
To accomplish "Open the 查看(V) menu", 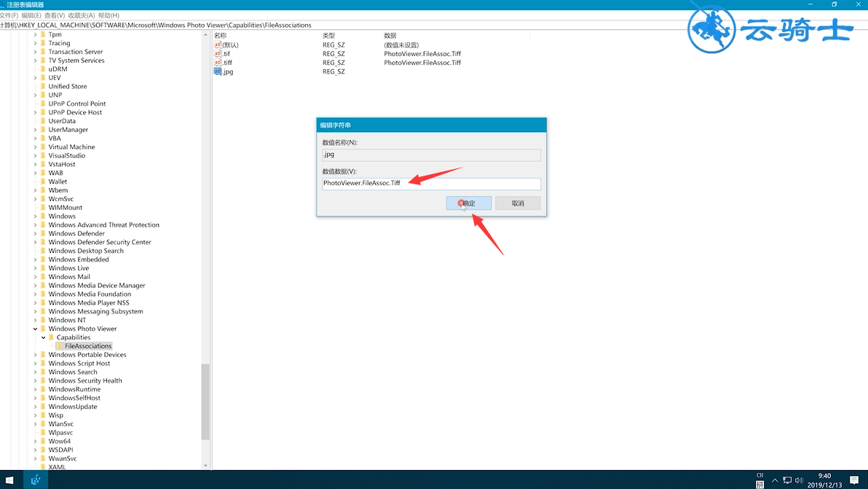I will pos(54,15).
